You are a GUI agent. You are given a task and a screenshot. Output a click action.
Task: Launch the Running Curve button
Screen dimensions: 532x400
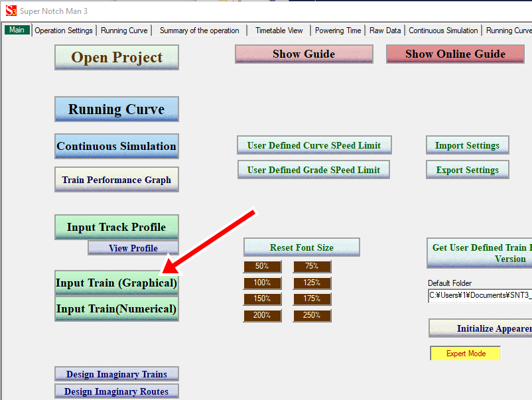117,109
